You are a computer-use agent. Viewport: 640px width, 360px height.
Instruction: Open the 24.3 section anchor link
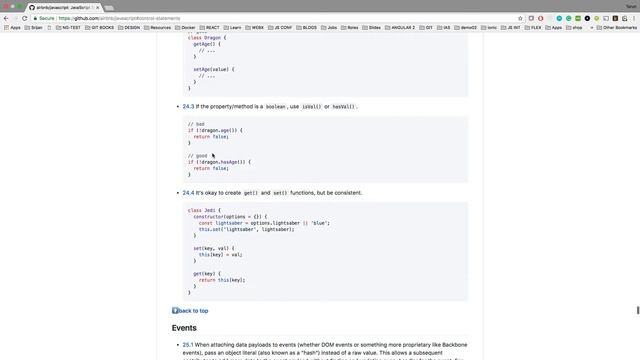[188, 107]
